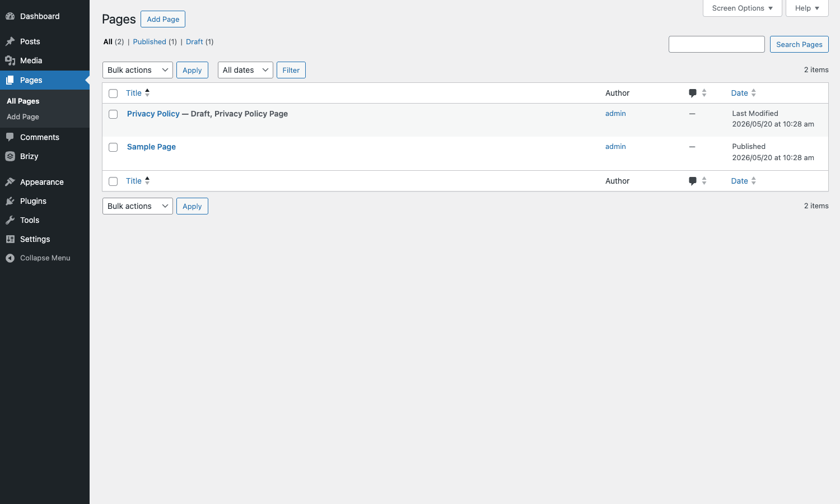Click sort arrows beside bottom Title header
Image resolution: width=840 pixels, height=504 pixels.
pyautogui.click(x=147, y=181)
